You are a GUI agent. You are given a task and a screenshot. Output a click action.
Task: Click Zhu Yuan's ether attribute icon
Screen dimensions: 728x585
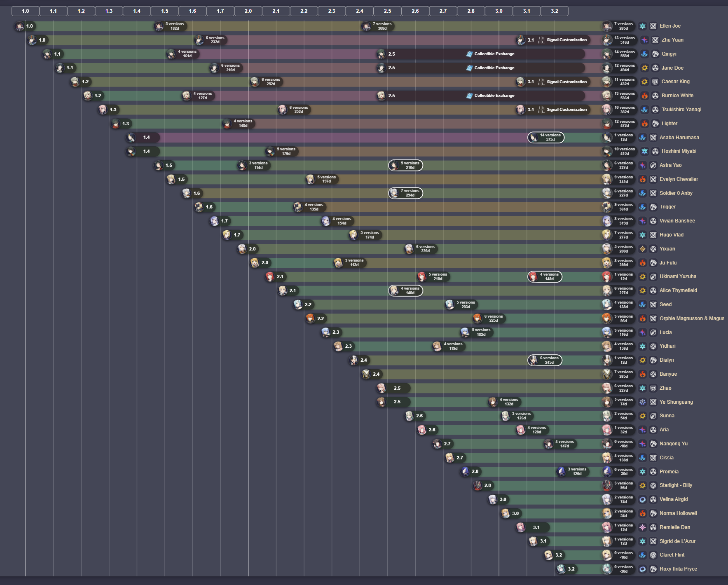[x=644, y=40]
